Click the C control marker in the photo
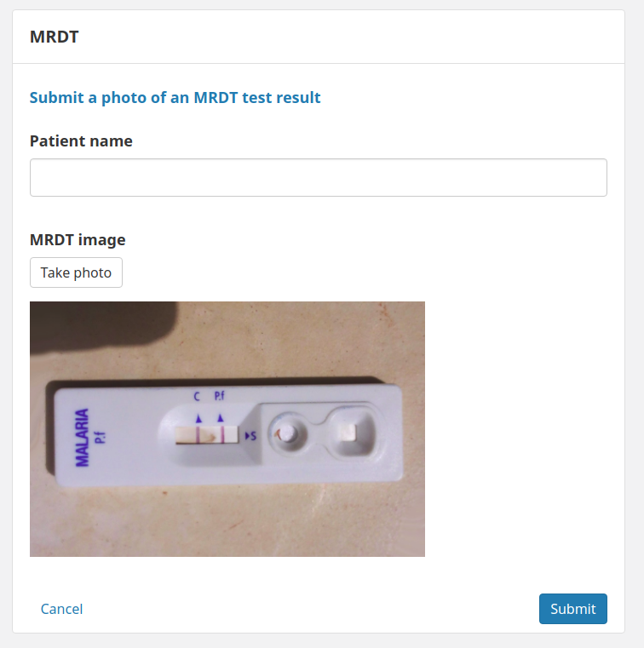Screen dimensions: 644x648 (197, 396)
